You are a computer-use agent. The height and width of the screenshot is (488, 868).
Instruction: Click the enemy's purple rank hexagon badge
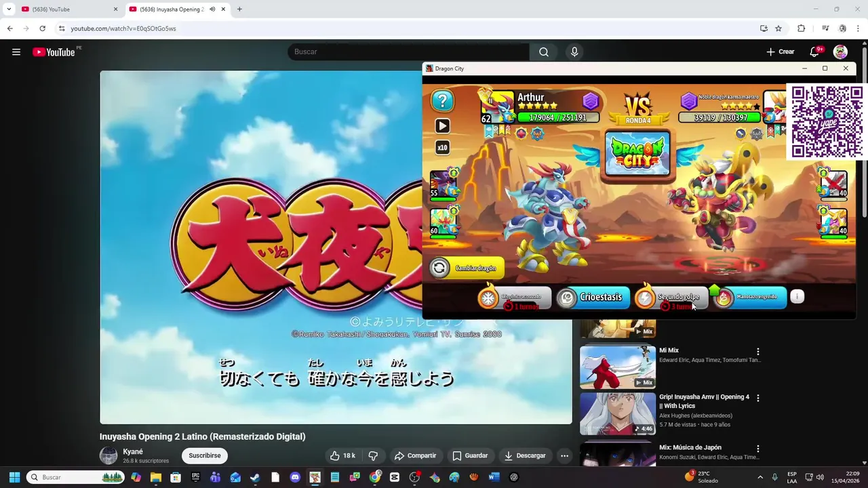pos(689,102)
